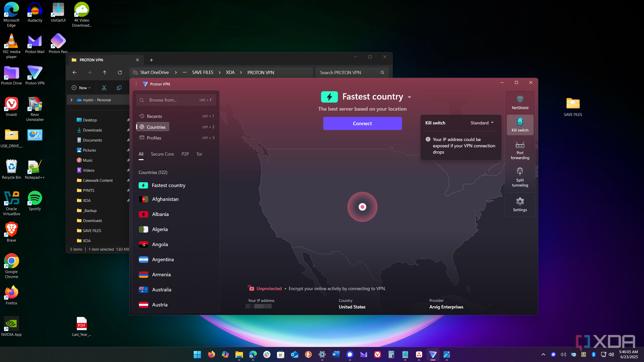Open the SAVE FILES folder on the desktop
This screenshot has width=644, height=362.
pos(573,107)
